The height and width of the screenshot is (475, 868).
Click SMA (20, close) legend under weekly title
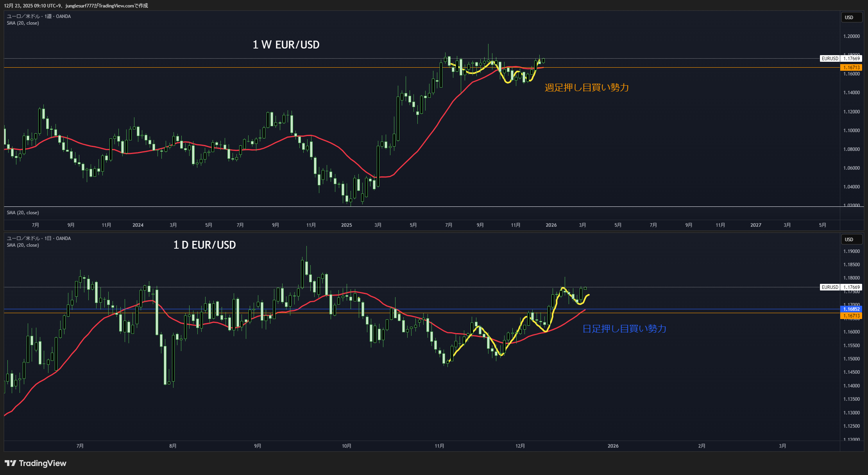pos(23,23)
